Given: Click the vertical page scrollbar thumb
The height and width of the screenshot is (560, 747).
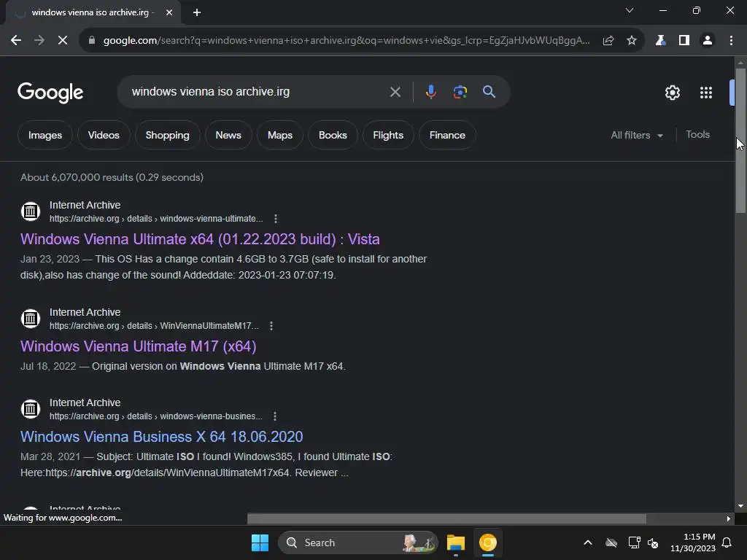Looking at the screenshot, I should (x=740, y=141).
